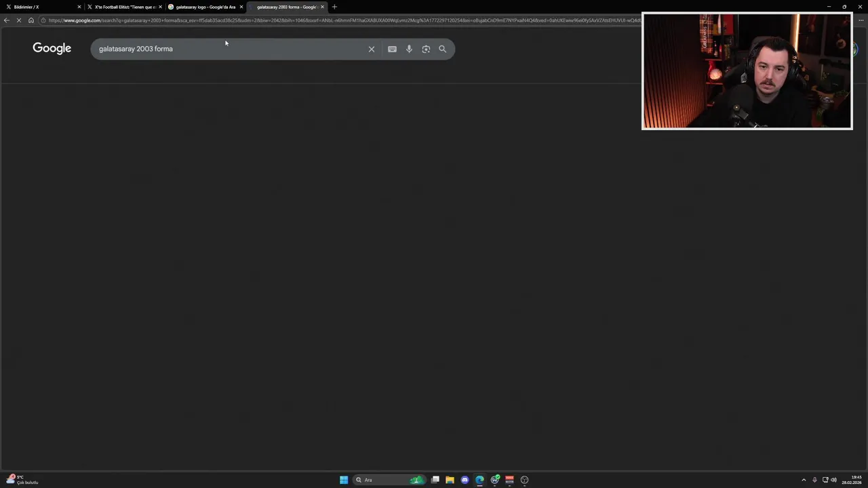
Task: Open Task View in taskbar
Action: tap(435, 480)
